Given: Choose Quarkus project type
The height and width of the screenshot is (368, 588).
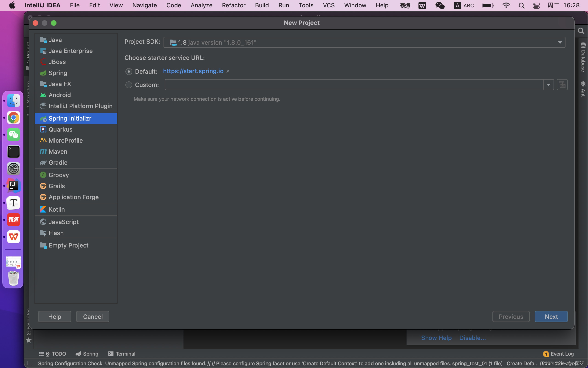Looking at the screenshot, I should pyautogui.click(x=76, y=129).
